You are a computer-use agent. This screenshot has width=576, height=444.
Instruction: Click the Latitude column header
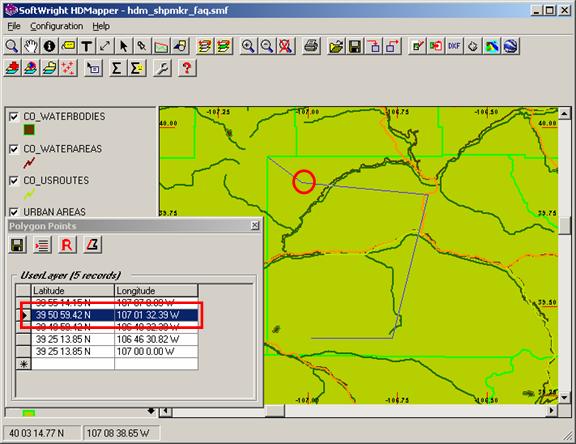point(73,290)
